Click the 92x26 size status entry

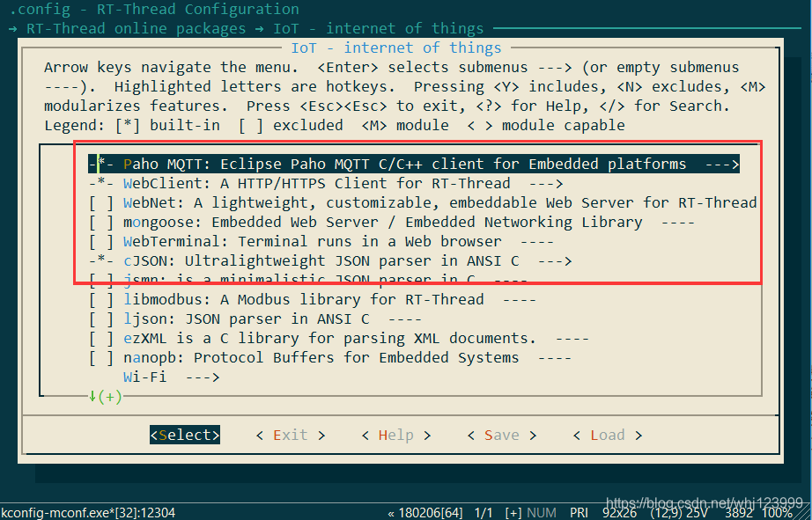(619, 513)
